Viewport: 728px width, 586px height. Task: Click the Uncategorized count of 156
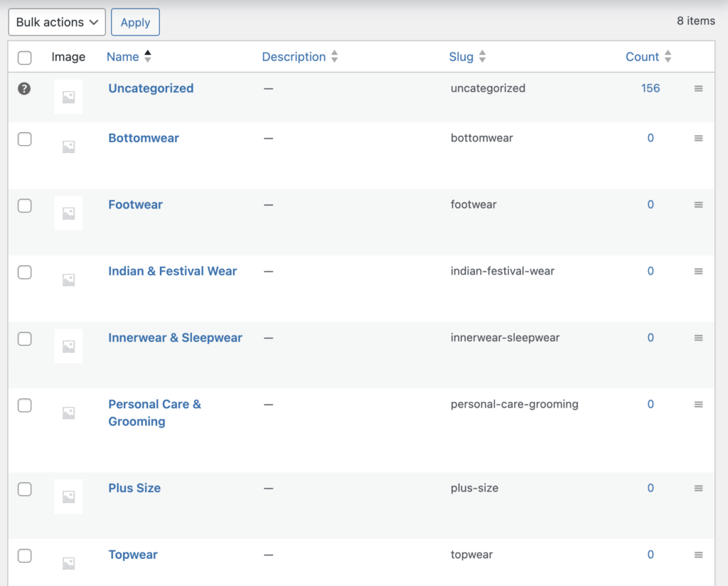click(650, 88)
